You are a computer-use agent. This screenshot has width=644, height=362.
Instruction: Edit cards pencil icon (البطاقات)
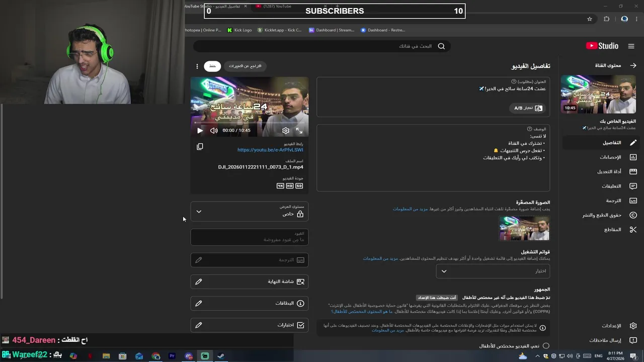click(x=199, y=303)
